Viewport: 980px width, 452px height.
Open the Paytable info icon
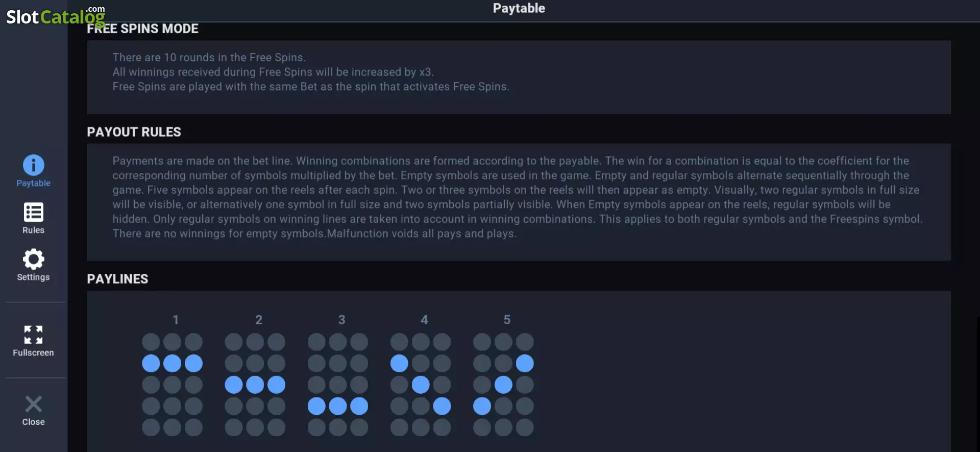[34, 165]
